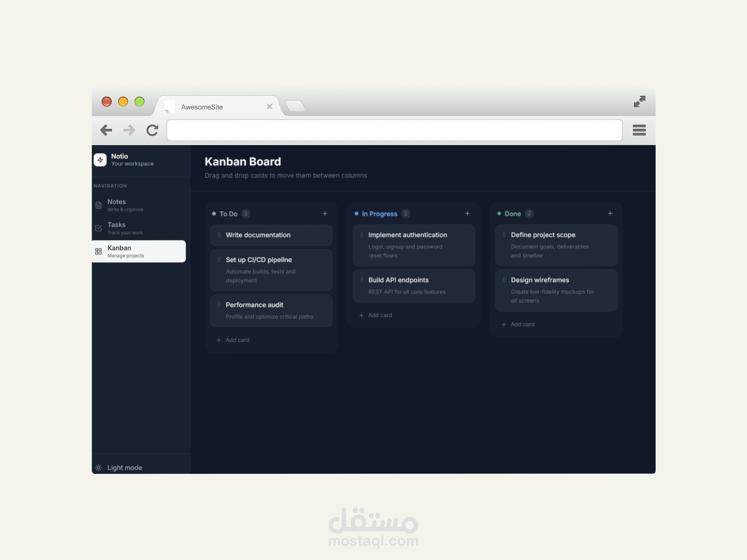Click the red close window button

(x=107, y=102)
